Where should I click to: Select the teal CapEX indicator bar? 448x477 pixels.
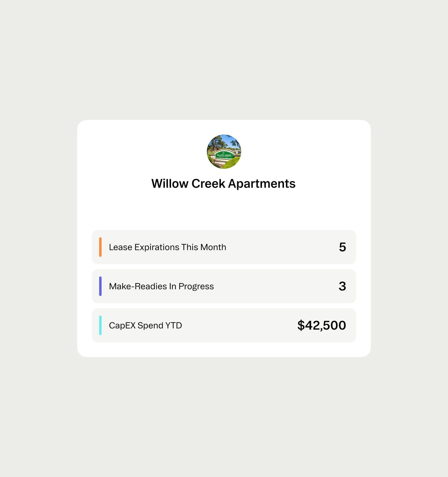[x=101, y=325]
